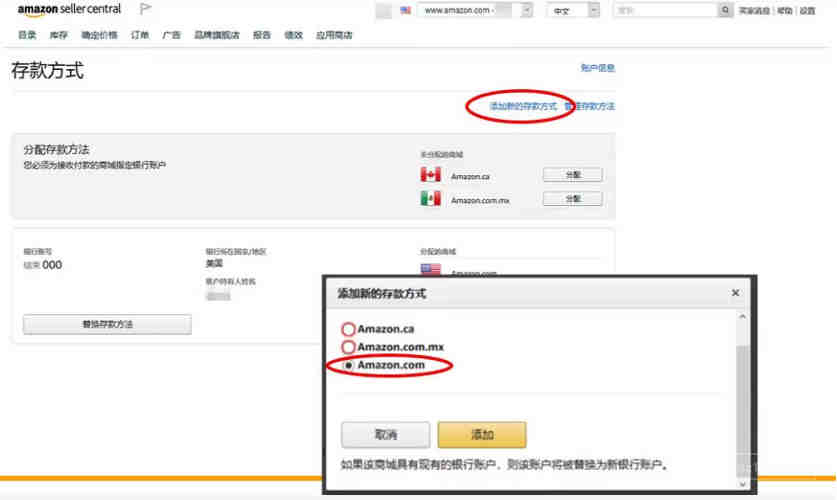This screenshot has width=837, height=500.
Task: Click the flag icon beside the logo
Action: [145, 9]
